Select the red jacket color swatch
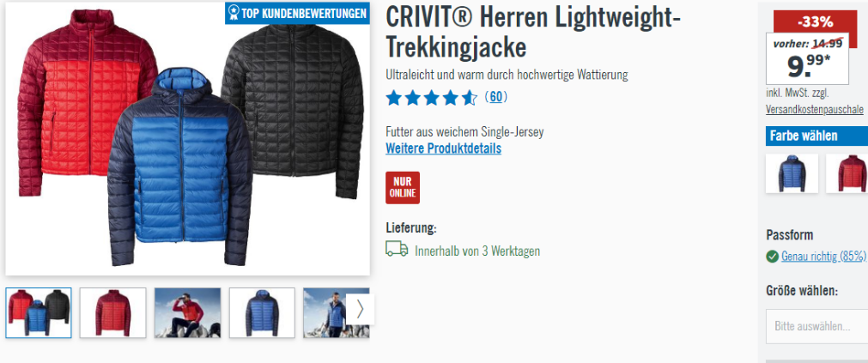The image size is (868, 363). (847, 173)
